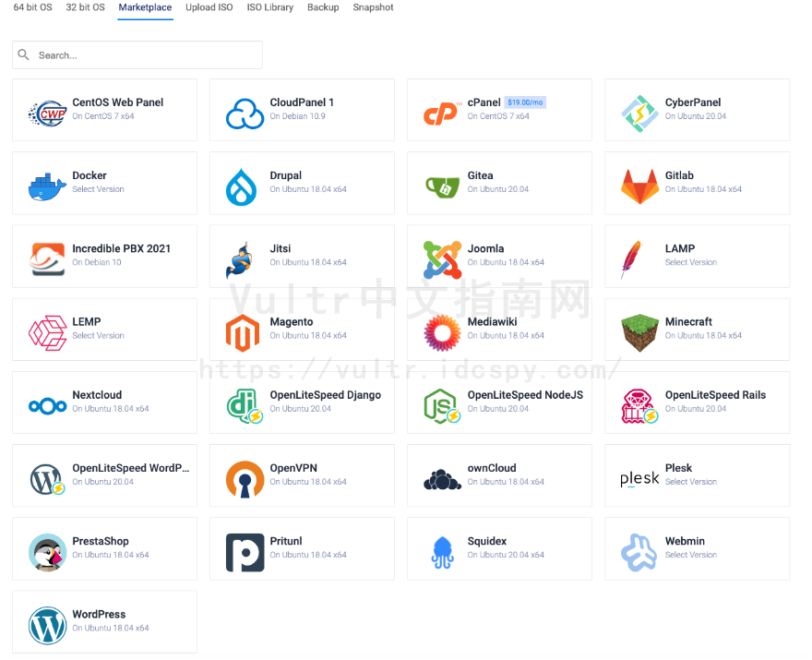The width and height of the screenshot is (812, 660).
Task: Select the Minecraft grass block icon
Action: tap(640, 333)
